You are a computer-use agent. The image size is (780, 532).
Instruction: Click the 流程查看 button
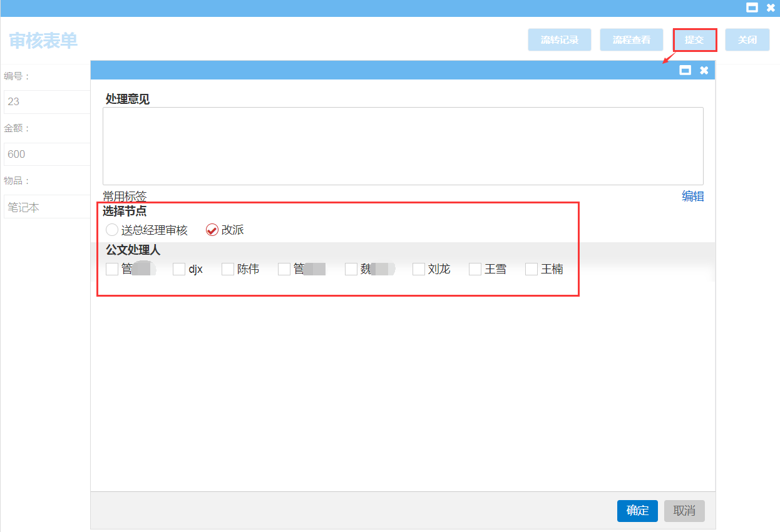pyautogui.click(x=631, y=39)
